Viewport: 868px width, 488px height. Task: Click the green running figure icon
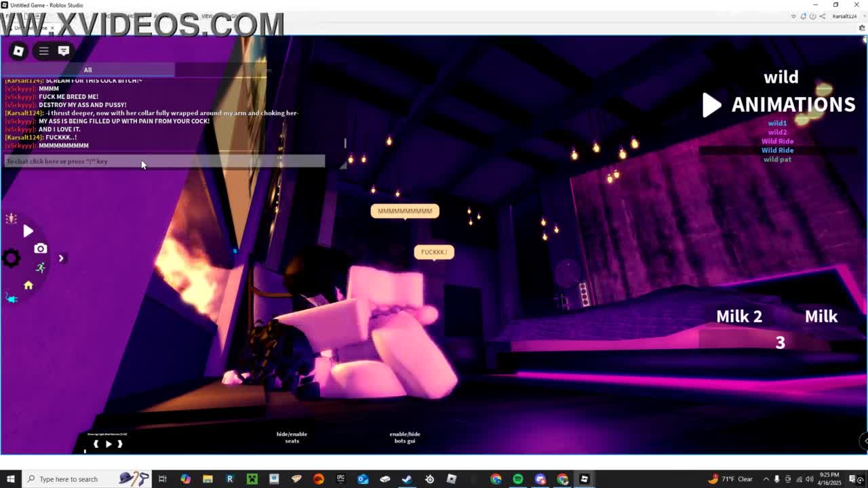click(x=41, y=268)
